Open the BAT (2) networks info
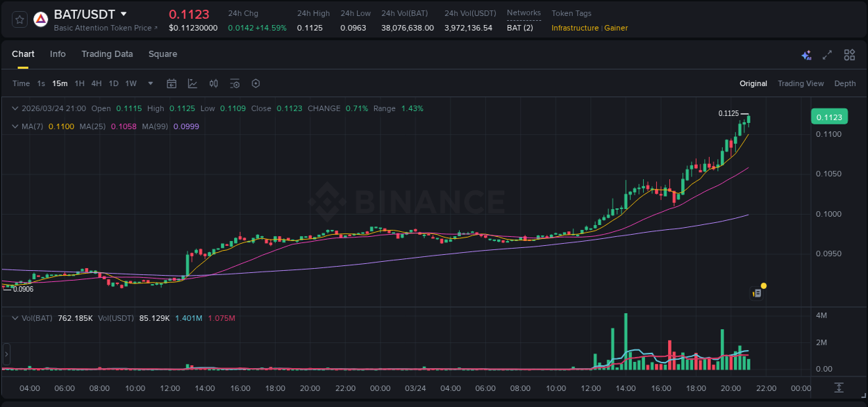The height and width of the screenshot is (407, 868). [x=520, y=28]
